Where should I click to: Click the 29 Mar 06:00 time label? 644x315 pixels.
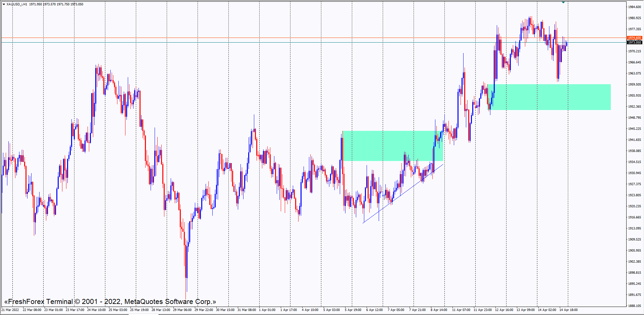pos(182,310)
